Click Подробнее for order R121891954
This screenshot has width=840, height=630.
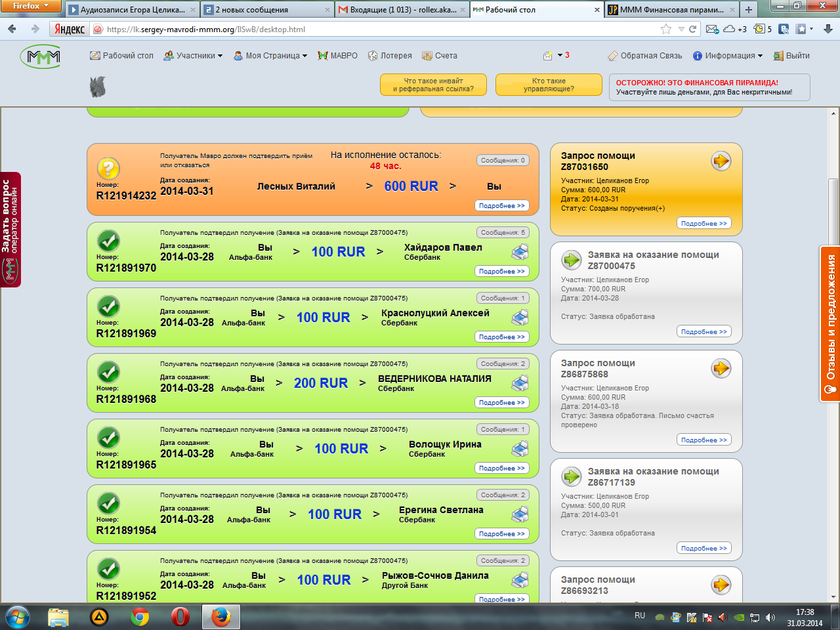(502, 534)
